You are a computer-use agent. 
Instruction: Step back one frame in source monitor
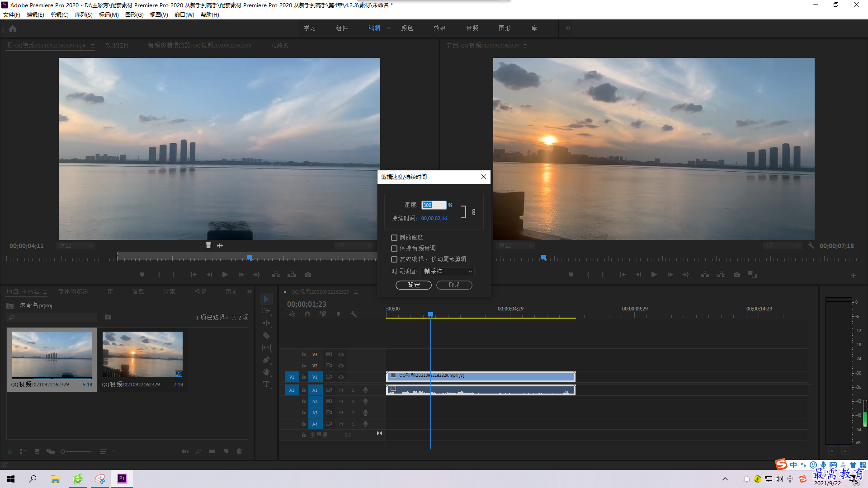point(209,275)
